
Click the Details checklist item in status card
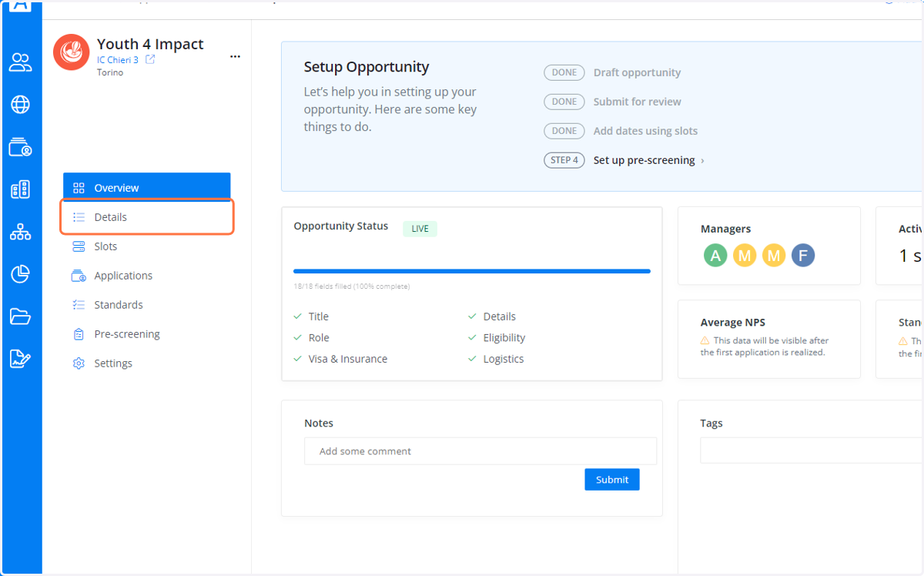coord(492,316)
